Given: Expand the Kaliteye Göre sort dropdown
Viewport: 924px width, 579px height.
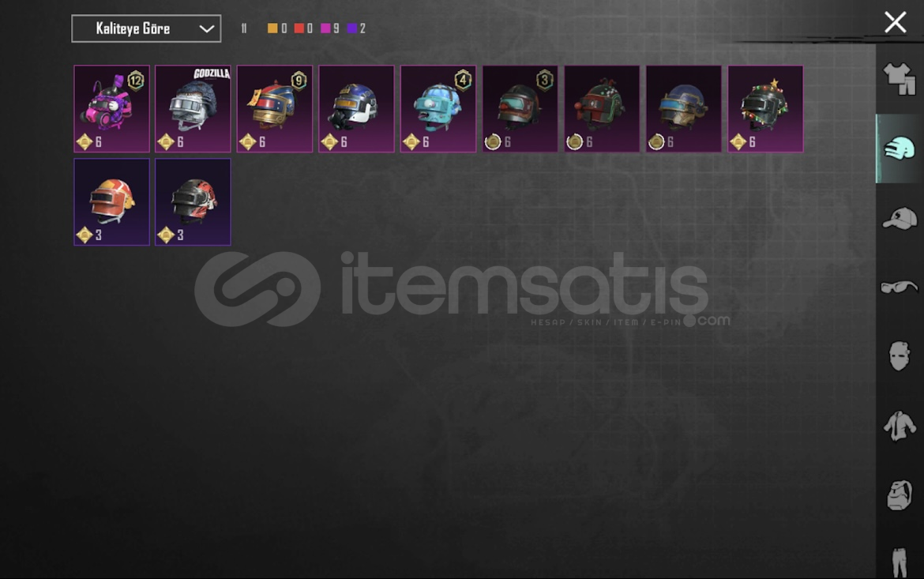Looking at the screenshot, I should pos(146,28).
